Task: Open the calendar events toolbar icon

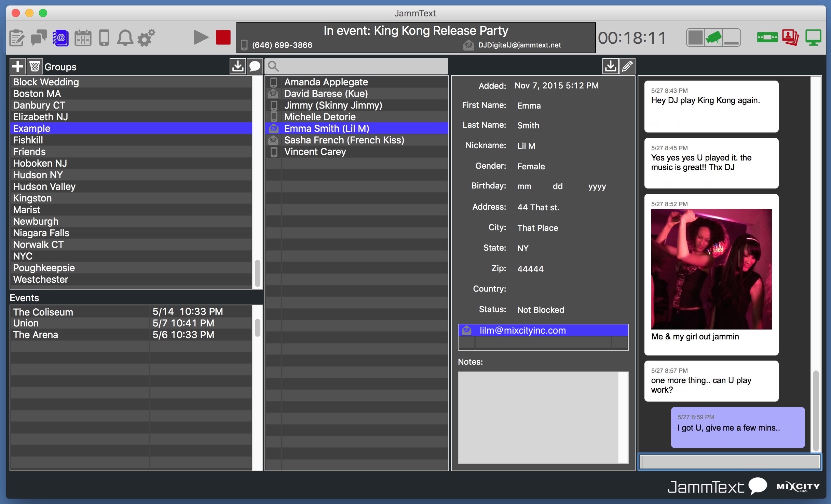Action: point(83,38)
